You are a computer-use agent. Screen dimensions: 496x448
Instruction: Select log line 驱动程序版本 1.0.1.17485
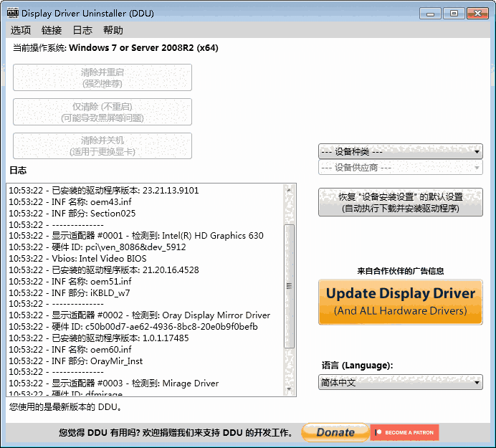coord(99,338)
